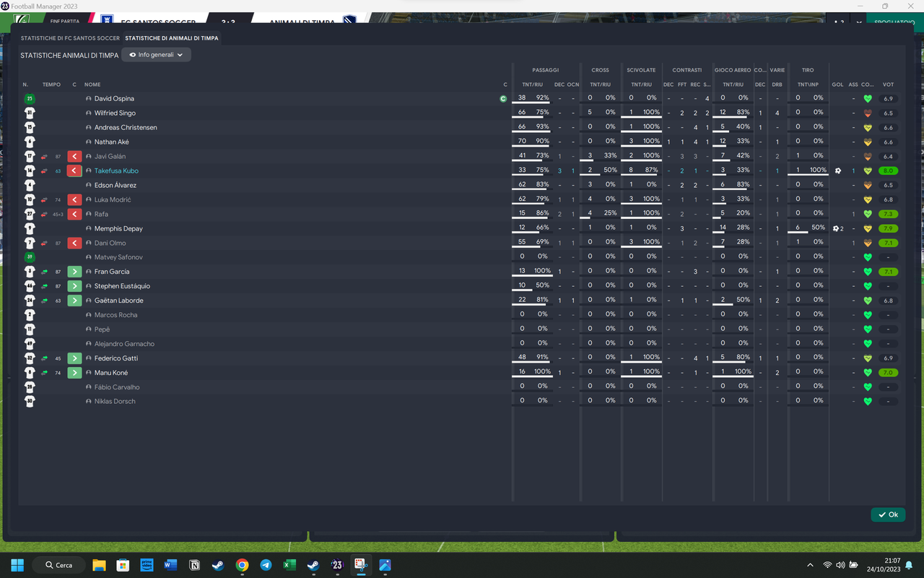Select Statistiche di Animali di Timpa tab
This screenshot has width=924, height=578.
(x=171, y=38)
